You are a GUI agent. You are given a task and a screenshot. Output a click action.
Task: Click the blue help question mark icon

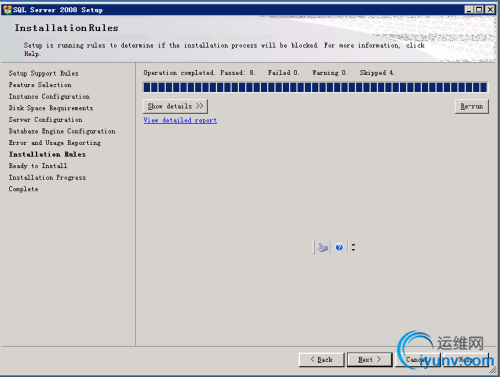(339, 247)
